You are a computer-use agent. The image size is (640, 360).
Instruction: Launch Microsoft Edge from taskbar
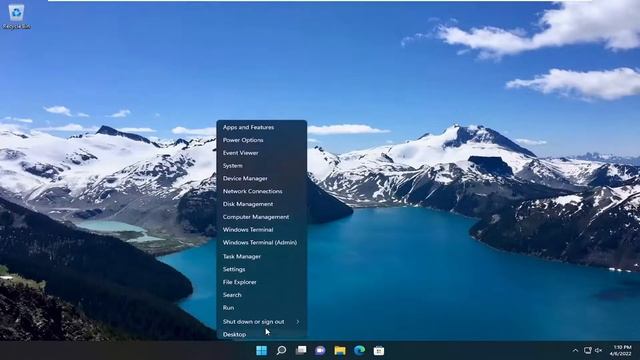tap(360, 351)
